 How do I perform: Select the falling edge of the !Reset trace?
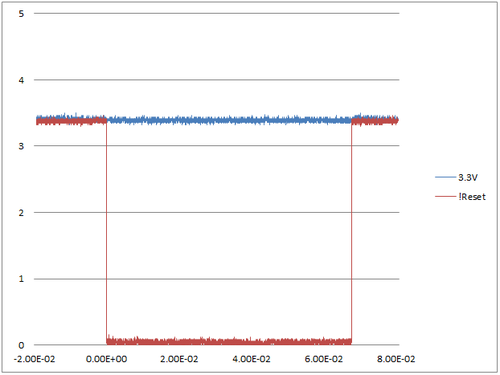[106, 230]
